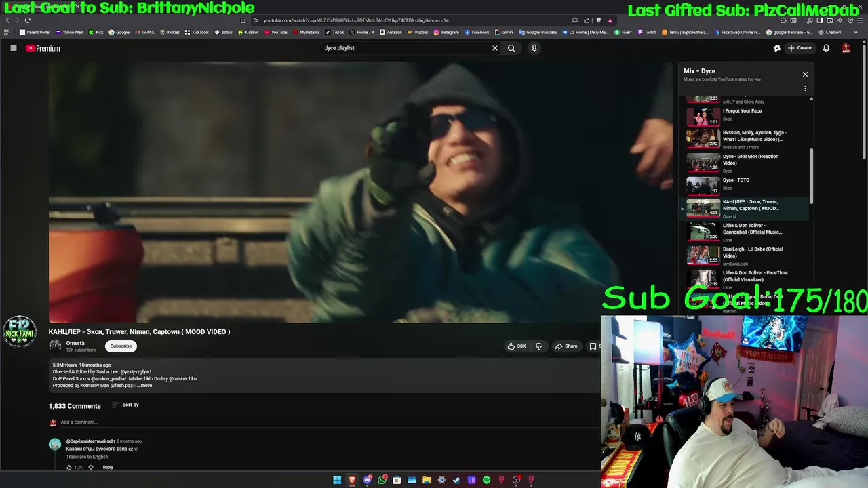Open the comments 'Sort by' dropdown

coord(125,405)
